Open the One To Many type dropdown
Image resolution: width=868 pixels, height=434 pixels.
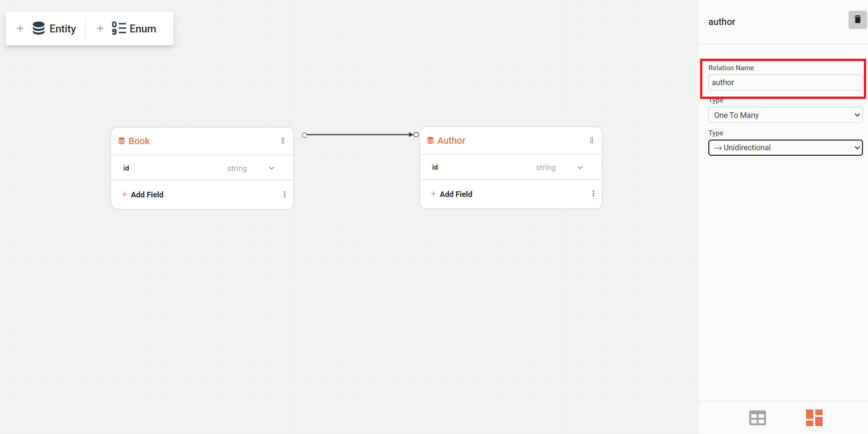pyautogui.click(x=785, y=115)
